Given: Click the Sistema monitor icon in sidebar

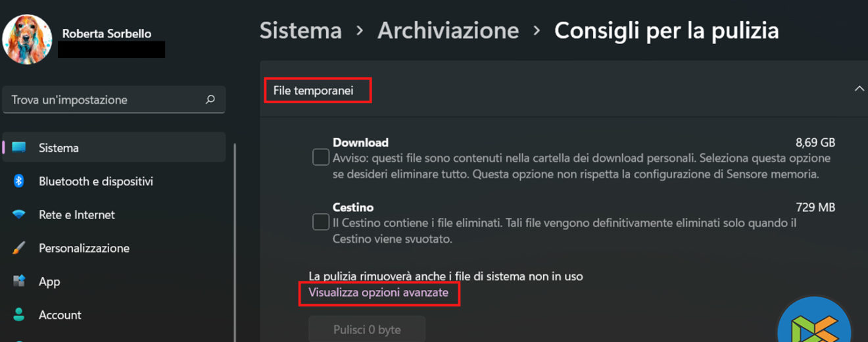Looking at the screenshot, I should click(x=19, y=147).
